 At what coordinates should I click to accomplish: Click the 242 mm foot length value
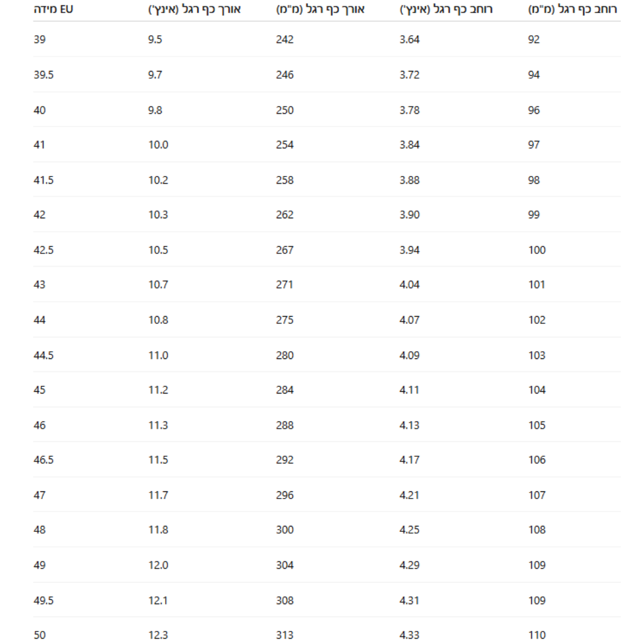click(x=285, y=40)
